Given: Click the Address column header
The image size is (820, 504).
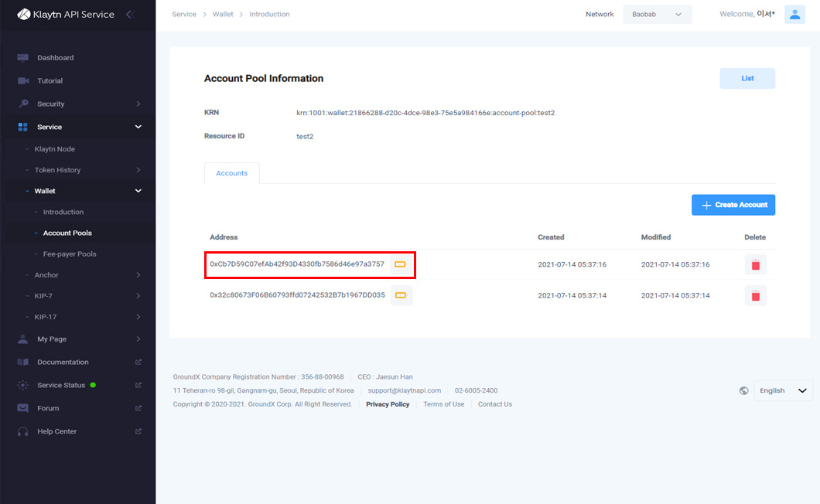Looking at the screenshot, I should (x=224, y=237).
